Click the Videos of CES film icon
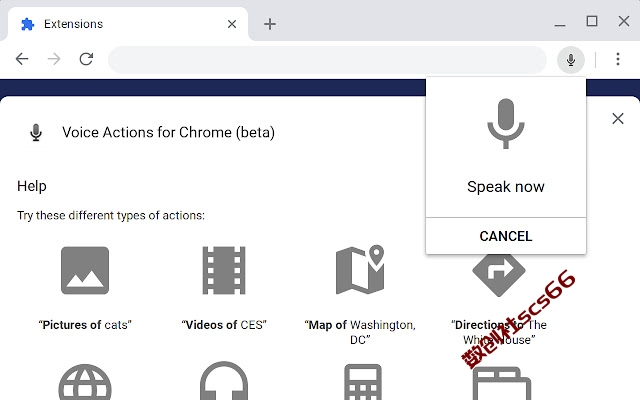 tap(224, 270)
